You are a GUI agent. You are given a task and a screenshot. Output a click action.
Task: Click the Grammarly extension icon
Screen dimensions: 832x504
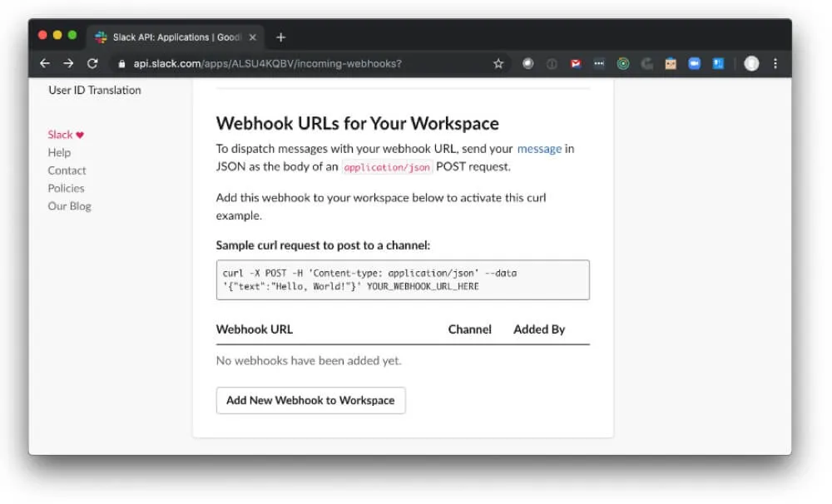pyautogui.click(x=646, y=62)
